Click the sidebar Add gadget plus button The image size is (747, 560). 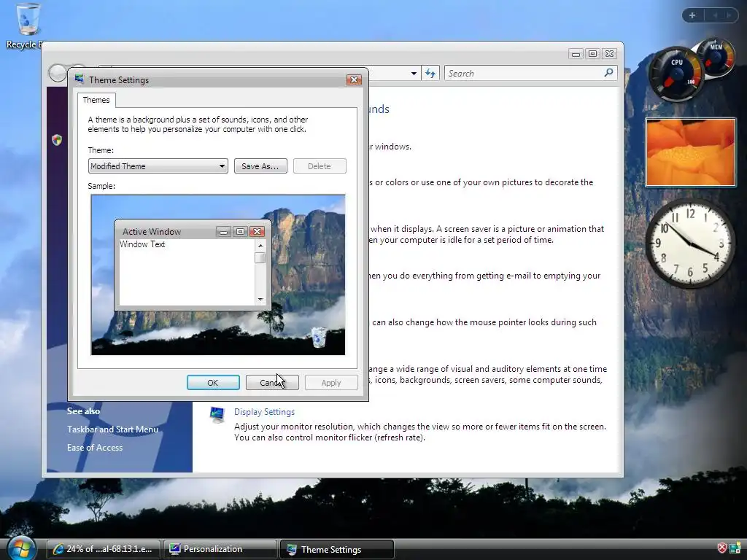tap(692, 15)
